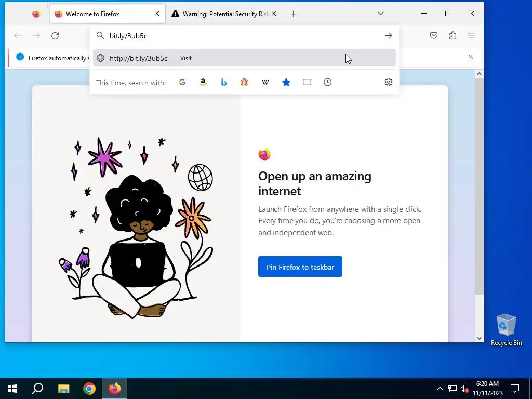
Task: Open the Windows notification center
Action: 515,389
